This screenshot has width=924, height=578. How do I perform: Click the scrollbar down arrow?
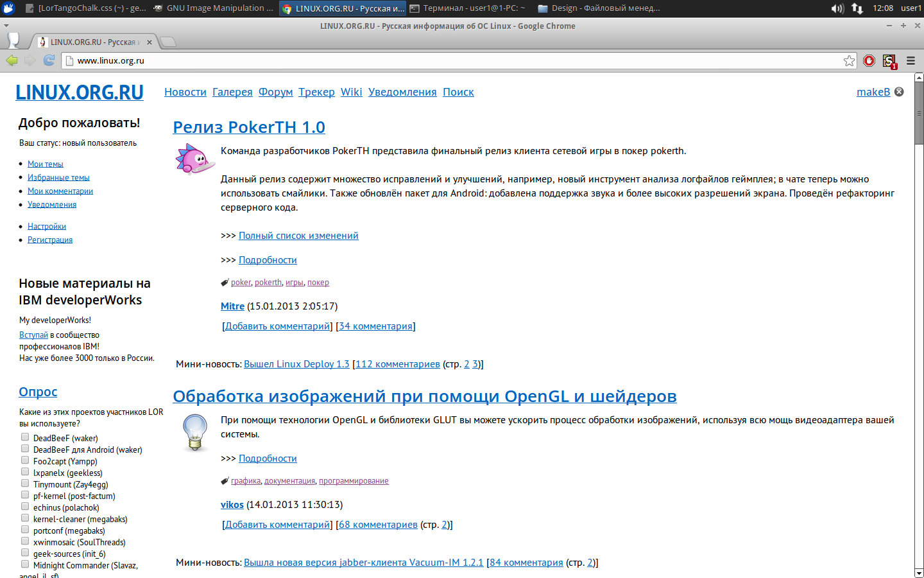coord(919,573)
